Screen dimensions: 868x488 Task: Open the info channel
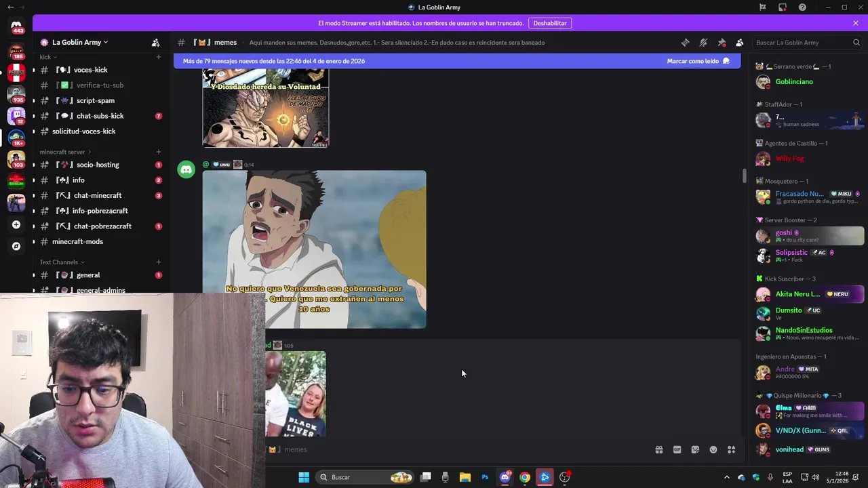click(x=100, y=180)
